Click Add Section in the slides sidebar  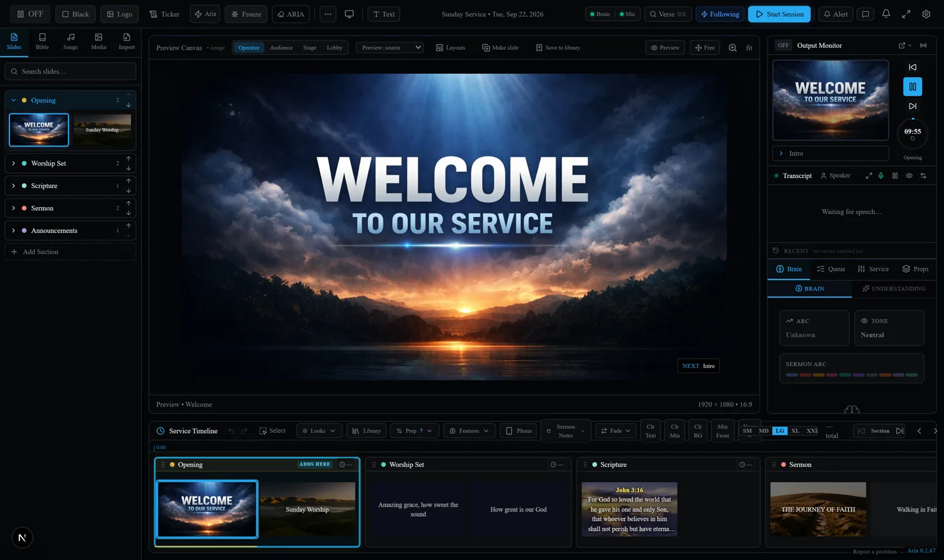click(70, 252)
